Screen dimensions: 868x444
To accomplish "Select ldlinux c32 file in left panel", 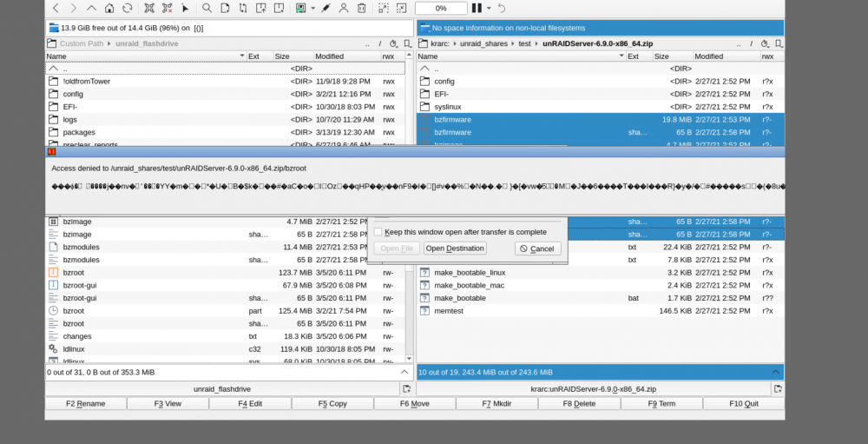I will (x=226, y=348).
